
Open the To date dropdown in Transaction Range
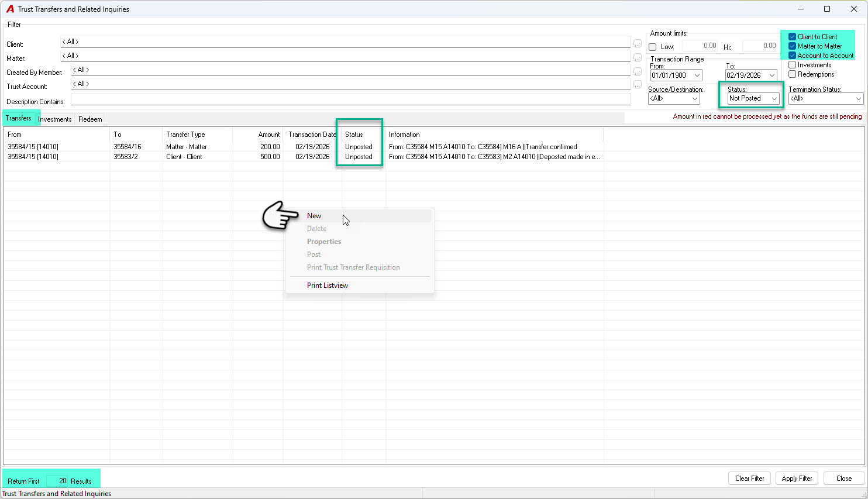click(x=772, y=75)
